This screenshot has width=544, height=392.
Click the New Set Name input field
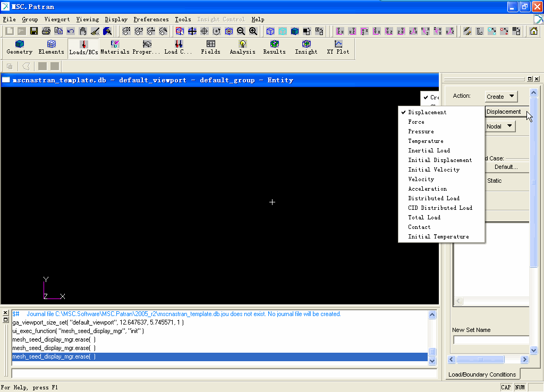[x=491, y=340]
